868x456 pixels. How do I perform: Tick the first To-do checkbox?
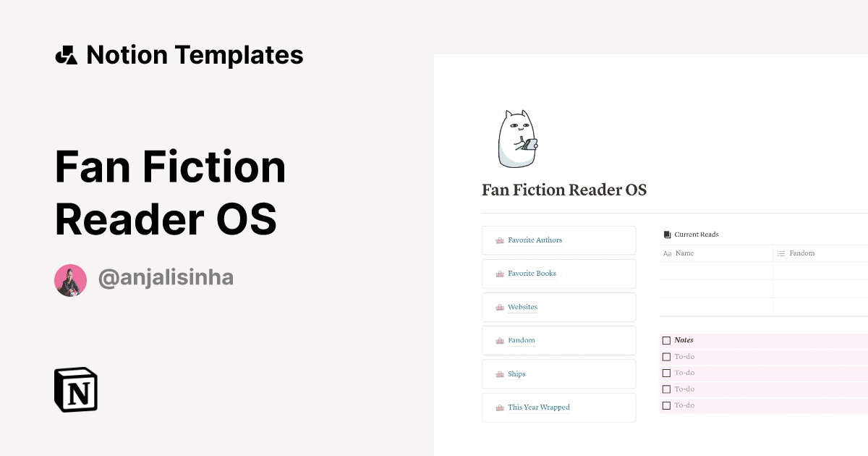click(x=666, y=356)
